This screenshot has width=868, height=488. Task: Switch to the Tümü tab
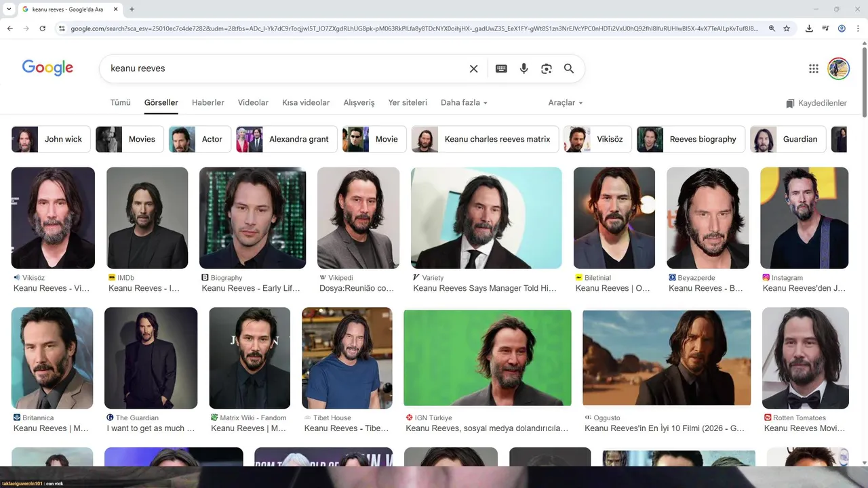[x=120, y=103]
